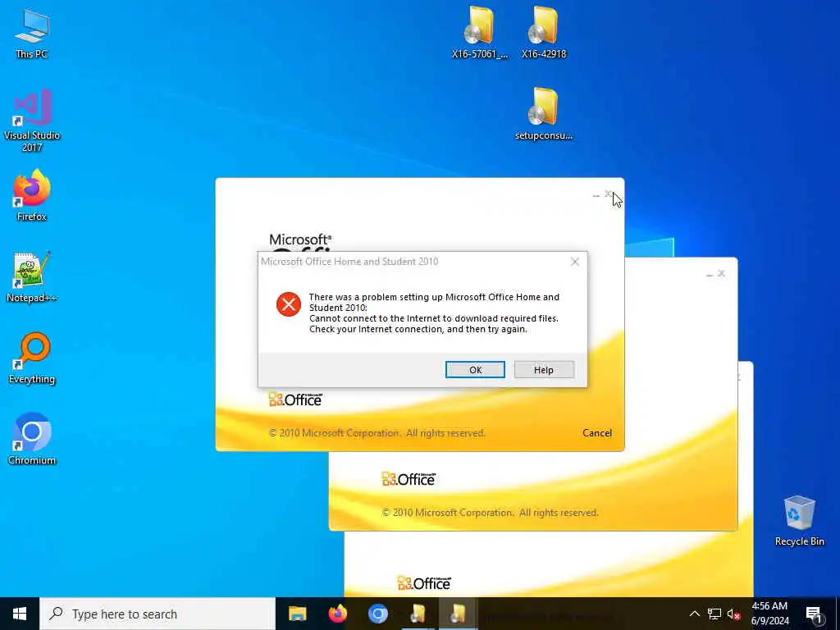Click copyright text in second Office setup window

click(491, 513)
